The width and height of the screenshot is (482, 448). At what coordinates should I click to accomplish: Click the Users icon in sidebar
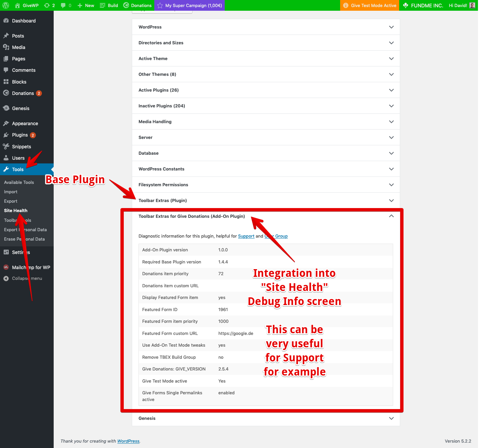[6, 158]
